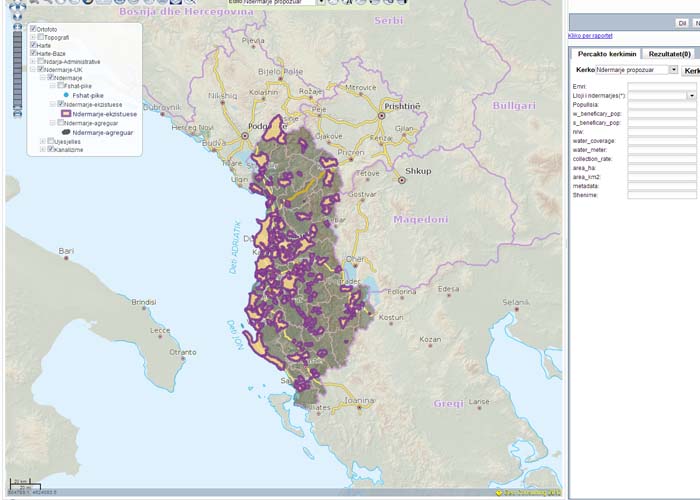The width and height of the screenshot is (700, 500).
Task: Click the Kliko per raportet link
Action: point(588,35)
